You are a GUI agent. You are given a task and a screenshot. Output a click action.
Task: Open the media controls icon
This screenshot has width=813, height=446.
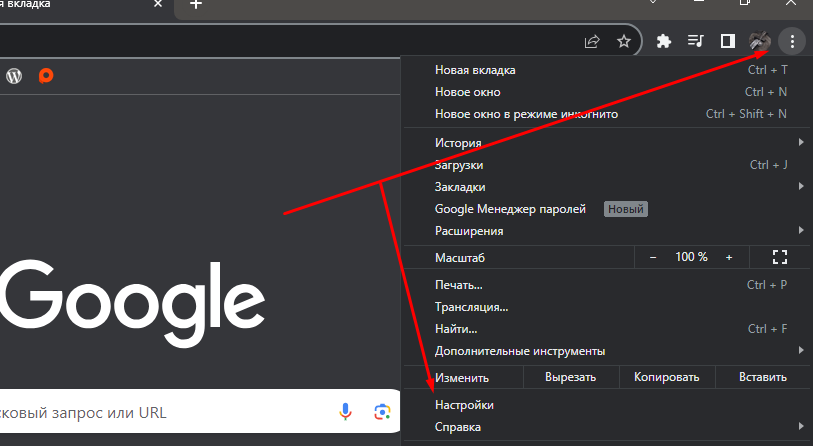coord(695,40)
